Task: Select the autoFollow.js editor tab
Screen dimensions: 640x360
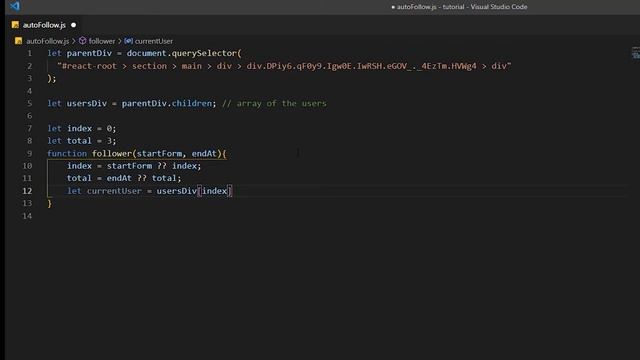Action: pos(44,25)
